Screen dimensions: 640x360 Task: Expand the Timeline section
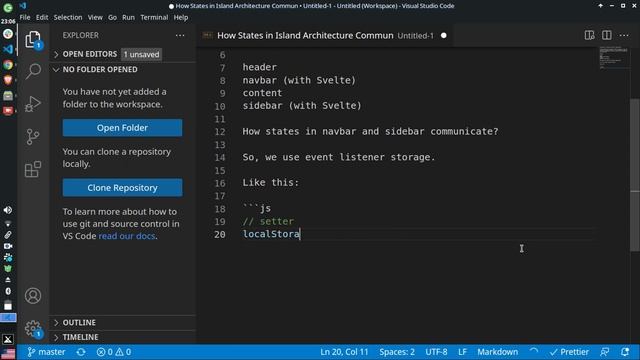80,337
